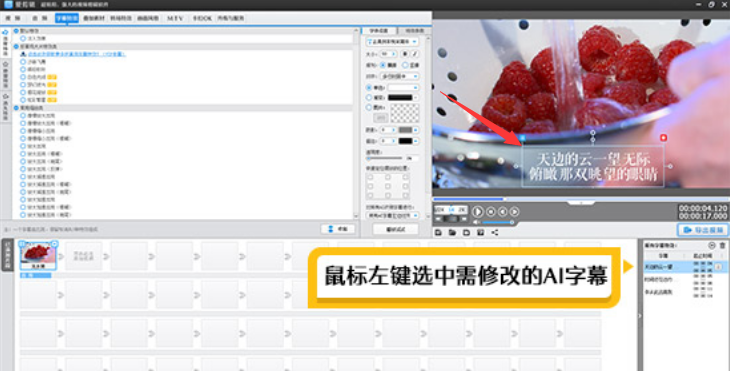This screenshot has height=371, width=730.
Task: Switch to the 音频 tab
Action: pyautogui.click(x=40, y=18)
